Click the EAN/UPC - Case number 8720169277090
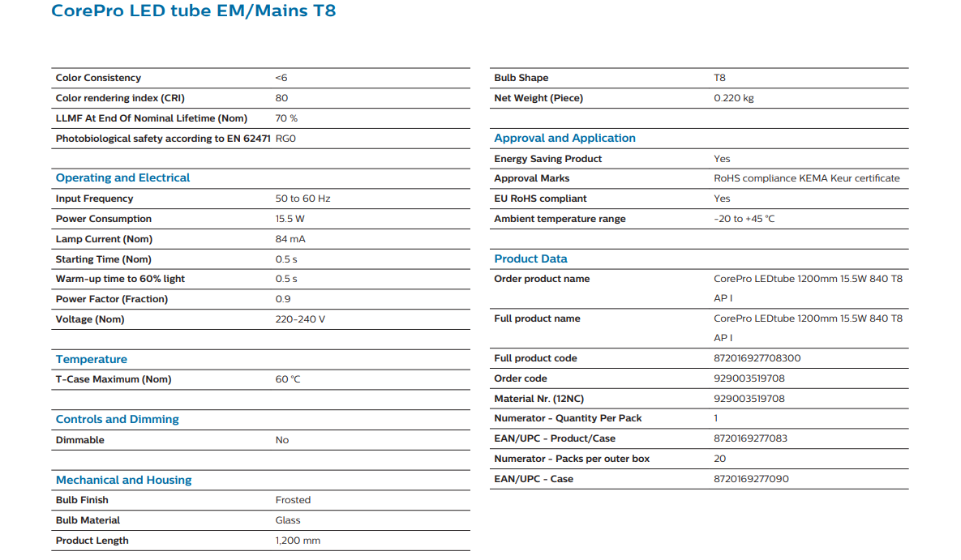Screen dimensions: 961x560 click(x=750, y=479)
